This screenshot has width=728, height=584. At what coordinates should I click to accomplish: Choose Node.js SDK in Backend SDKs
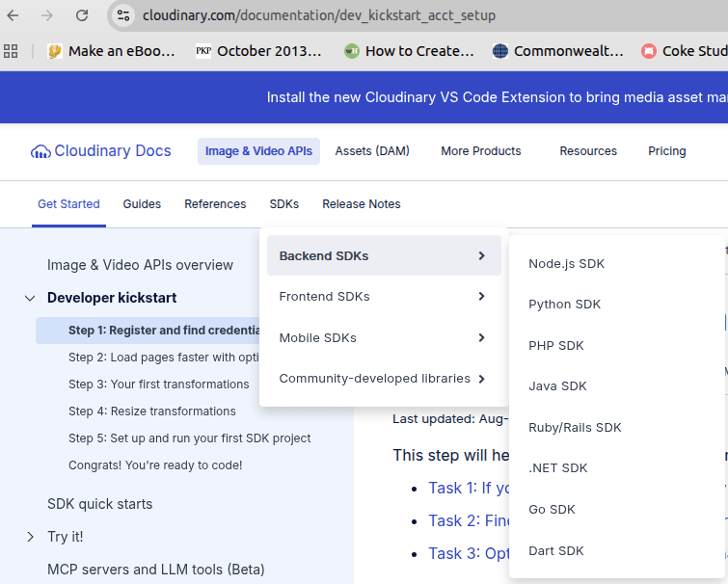(x=566, y=263)
